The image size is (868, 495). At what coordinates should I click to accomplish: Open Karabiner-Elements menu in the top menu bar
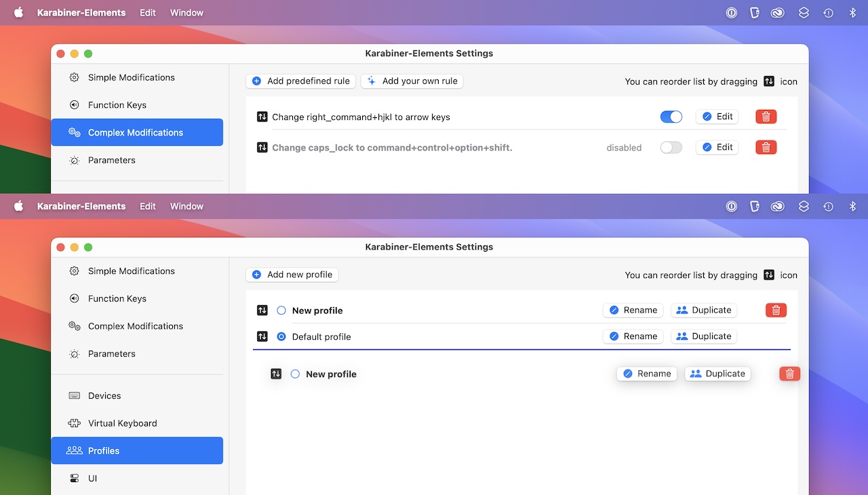(x=81, y=13)
